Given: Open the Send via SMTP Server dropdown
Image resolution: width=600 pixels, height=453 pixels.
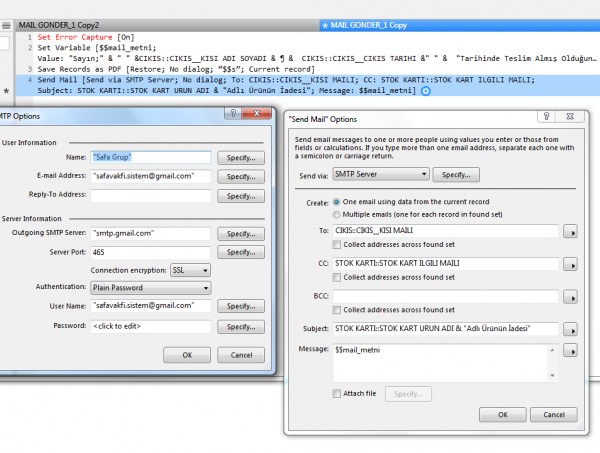Looking at the screenshot, I should tap(381, 175).
